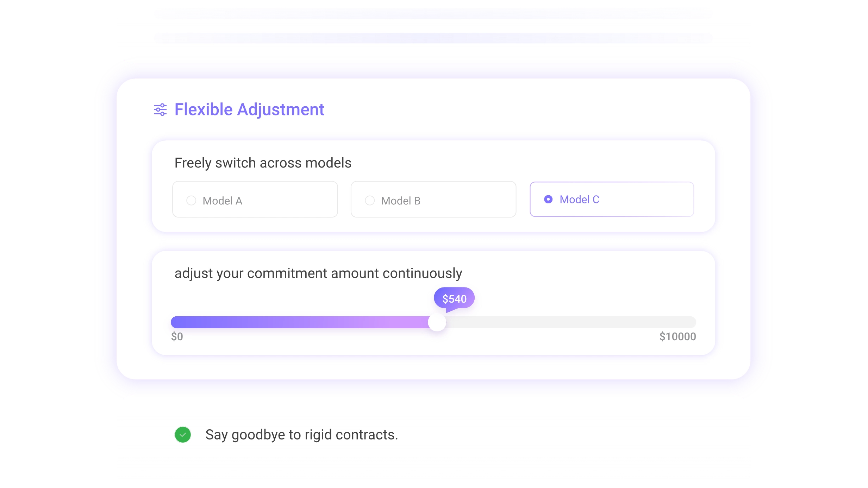
Task: Choose the Model B option card
Action: 433,199
